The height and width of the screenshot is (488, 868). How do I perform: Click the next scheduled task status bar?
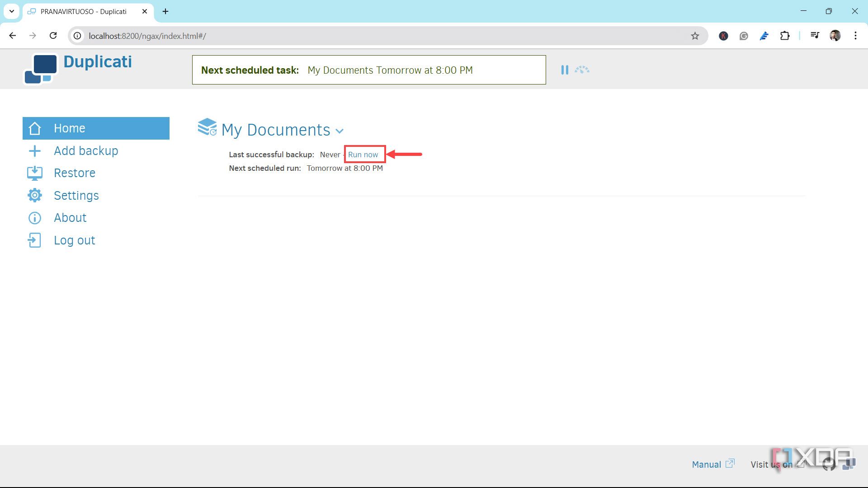[x=368, y=70]
